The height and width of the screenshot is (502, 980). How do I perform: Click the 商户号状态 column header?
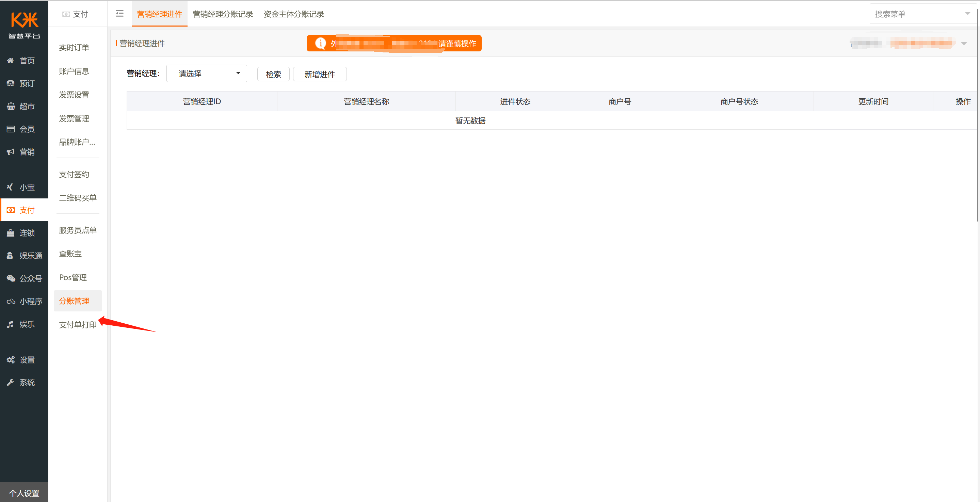coord(739,101)
